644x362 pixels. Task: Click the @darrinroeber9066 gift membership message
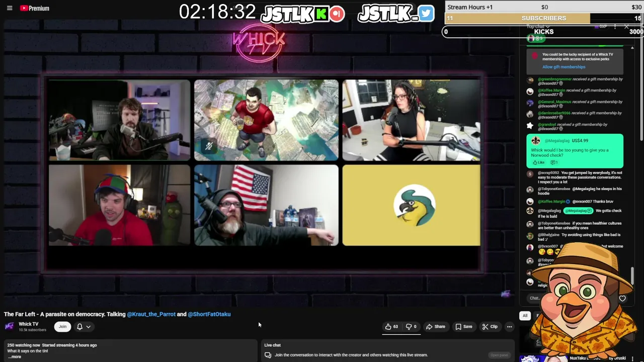point(575,115)
